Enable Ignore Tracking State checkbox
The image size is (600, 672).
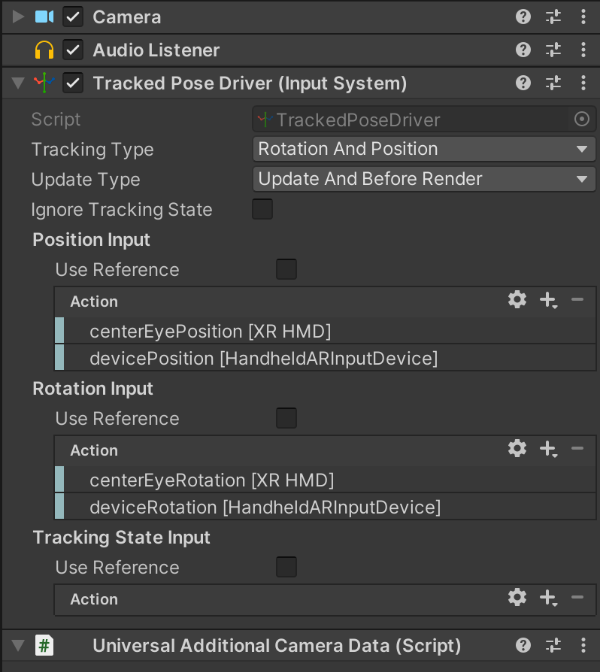pyautogui.click(x=262, y=209)
